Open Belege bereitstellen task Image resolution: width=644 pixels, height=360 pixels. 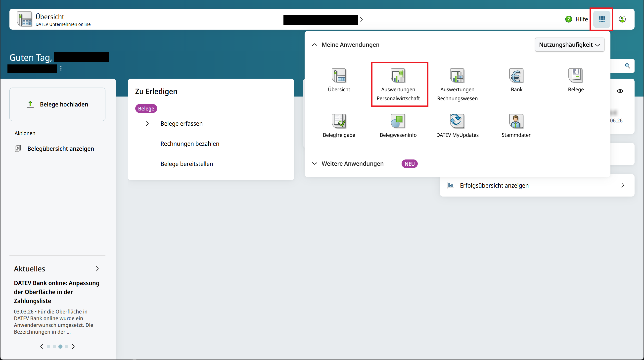[186, 164]
